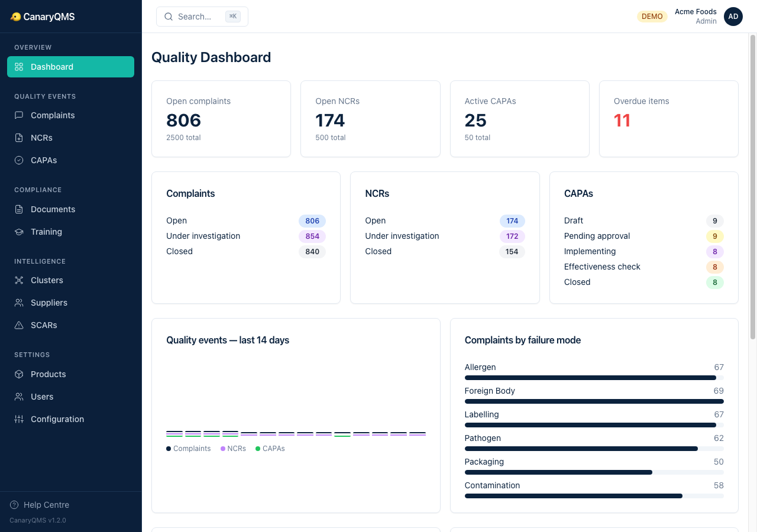This screenshot has height=532, width=757.
Task: Click the CanaryQMS canary logo icon
Action: pos(15,17)
